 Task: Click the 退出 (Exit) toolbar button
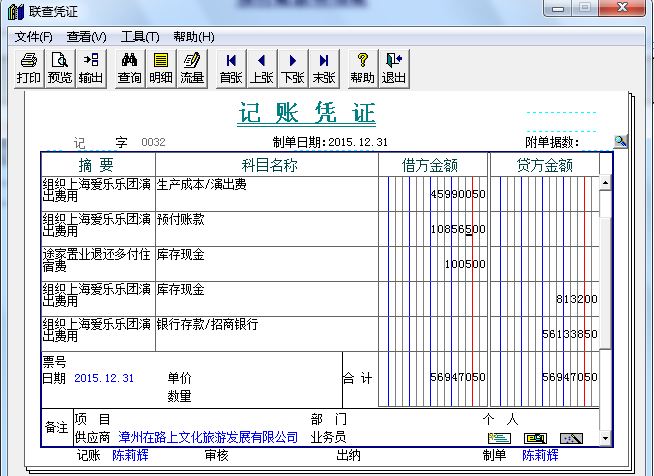coord(394,67)
